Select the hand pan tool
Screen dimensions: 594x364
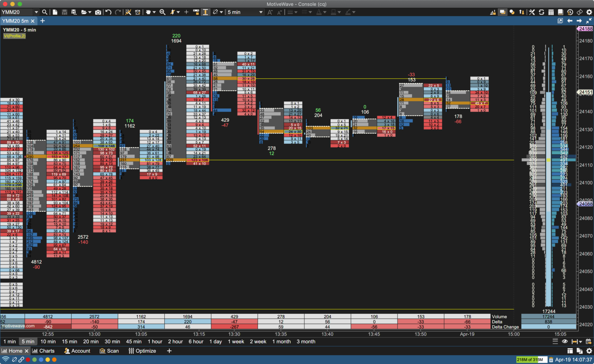coord(148,12)
